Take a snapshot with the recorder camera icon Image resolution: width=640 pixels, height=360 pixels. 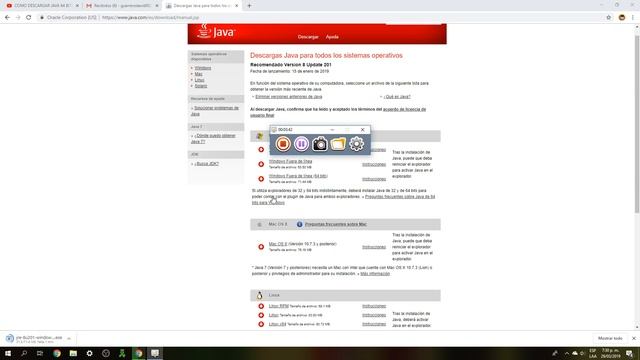[320, 144]
